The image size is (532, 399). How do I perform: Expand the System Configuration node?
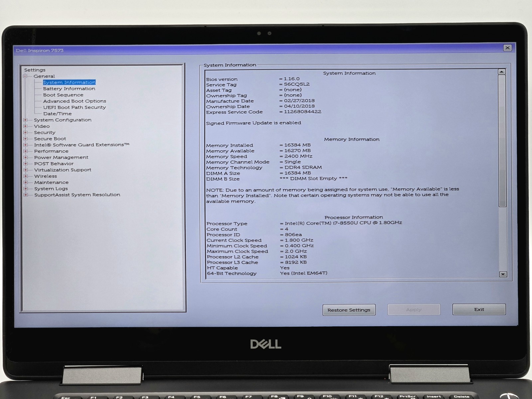click(x=25, y=120)
